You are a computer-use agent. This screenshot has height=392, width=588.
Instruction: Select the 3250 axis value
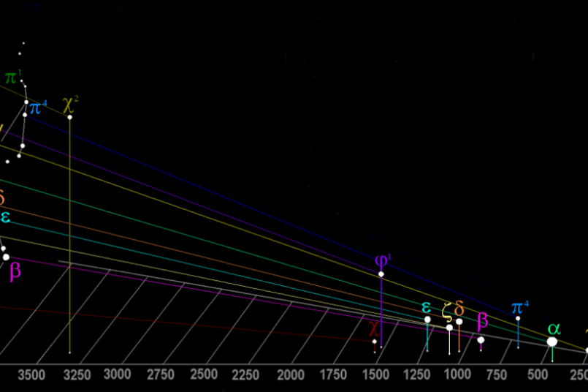[x=76, y=375]
